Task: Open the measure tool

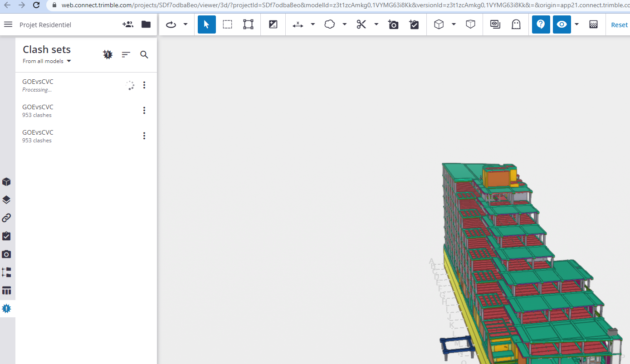Action: coord(298,24)
